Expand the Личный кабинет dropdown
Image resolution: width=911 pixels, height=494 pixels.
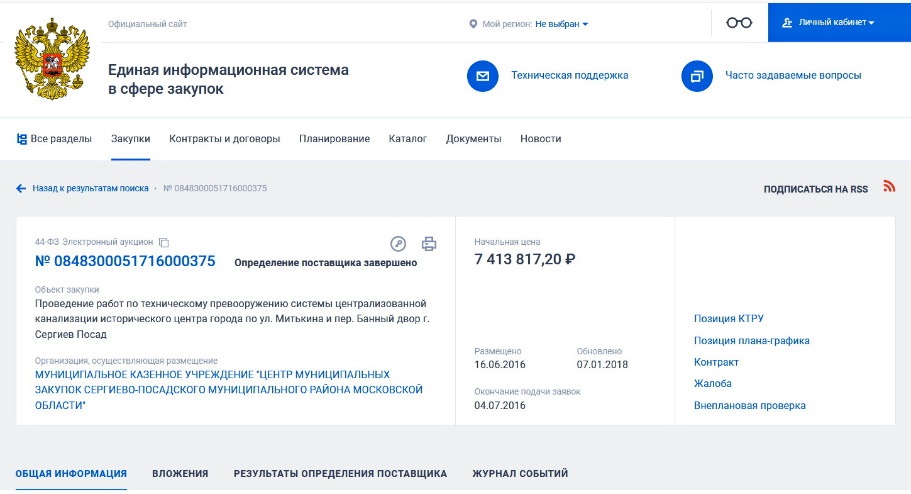(836, 23)
